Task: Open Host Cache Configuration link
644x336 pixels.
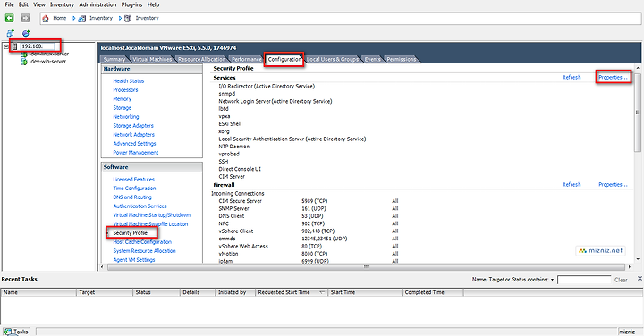Action: click(x=142, y=242)
